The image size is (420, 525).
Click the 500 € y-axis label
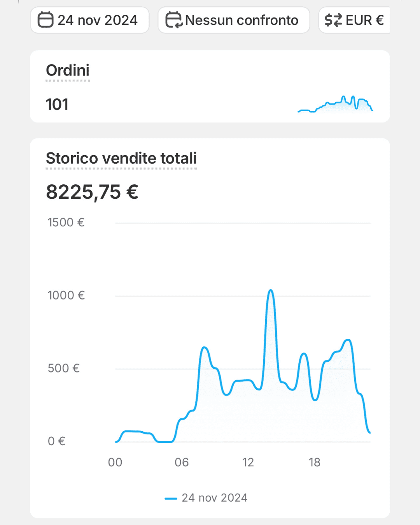64,368
